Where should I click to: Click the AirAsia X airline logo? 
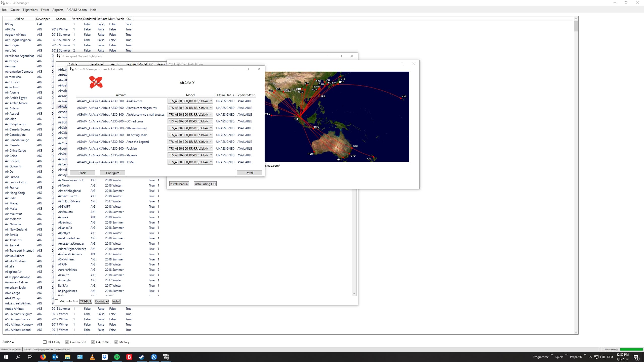coord(96,82)
